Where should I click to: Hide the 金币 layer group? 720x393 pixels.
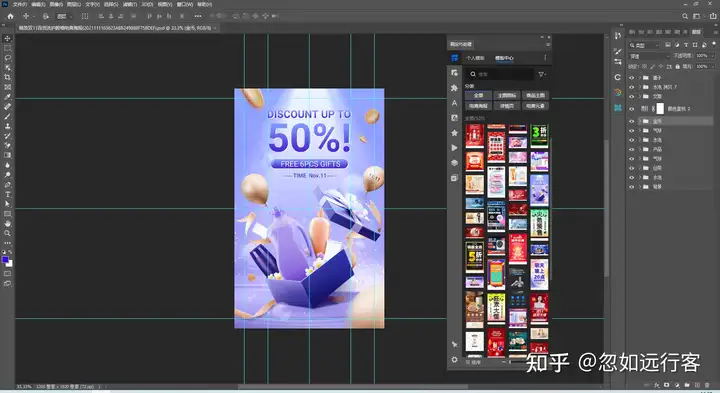tap(631, 121)
